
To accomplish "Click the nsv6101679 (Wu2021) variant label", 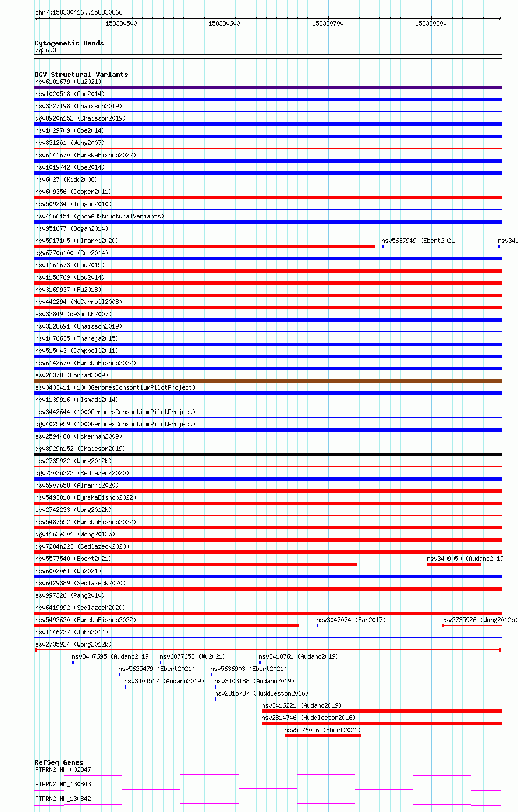I will [68, 82].
